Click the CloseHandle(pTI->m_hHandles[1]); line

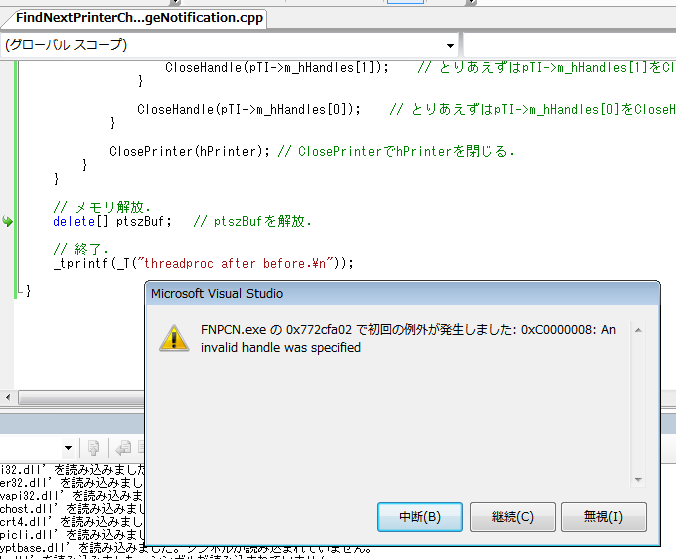277,67
